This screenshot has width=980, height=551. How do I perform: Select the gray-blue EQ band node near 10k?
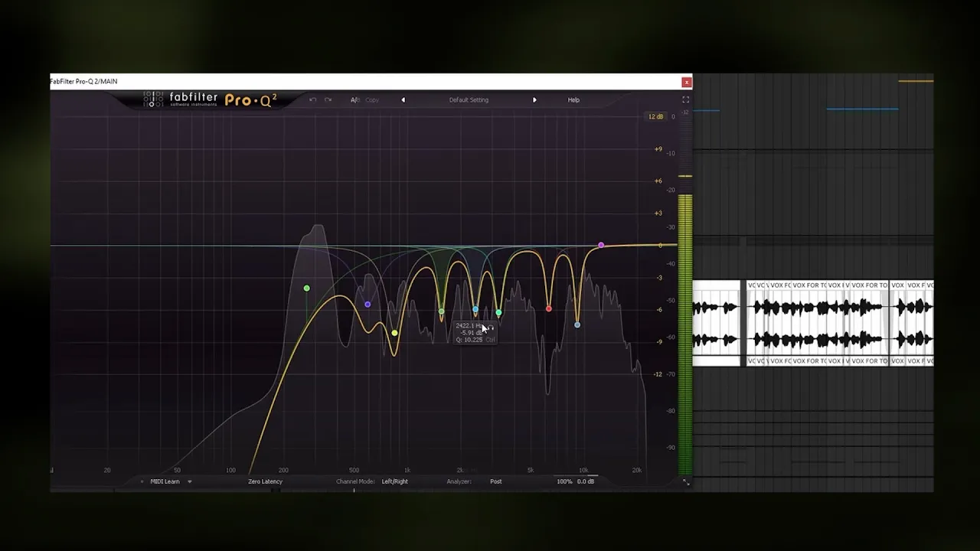pos(577,325)
